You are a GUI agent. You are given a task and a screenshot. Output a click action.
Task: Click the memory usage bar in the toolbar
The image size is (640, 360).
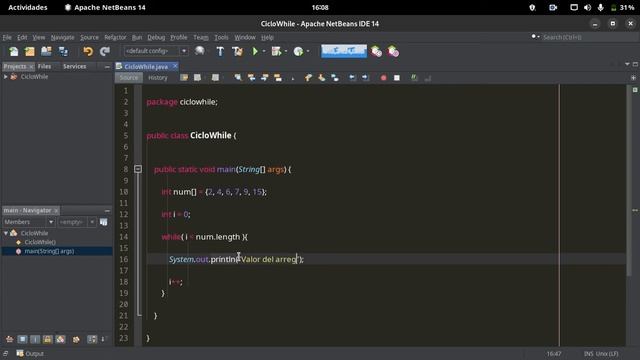tap(344, 51)
